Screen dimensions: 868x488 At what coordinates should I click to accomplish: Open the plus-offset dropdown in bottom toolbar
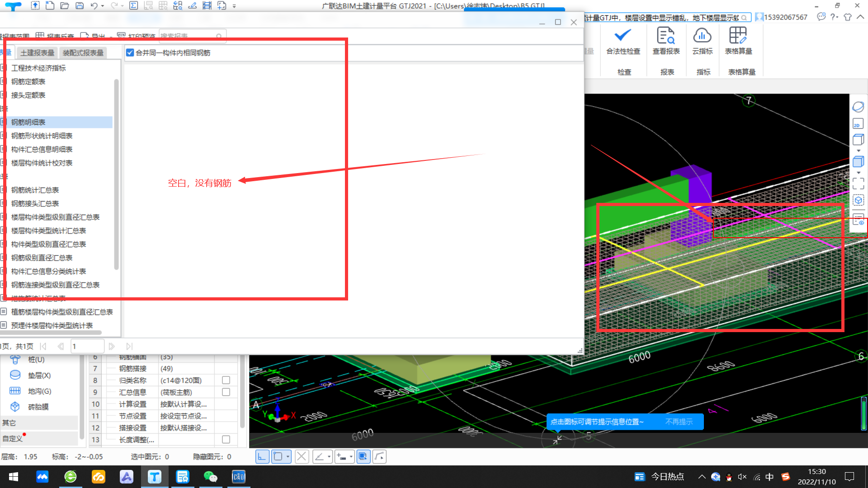click(x=351, y=457)
